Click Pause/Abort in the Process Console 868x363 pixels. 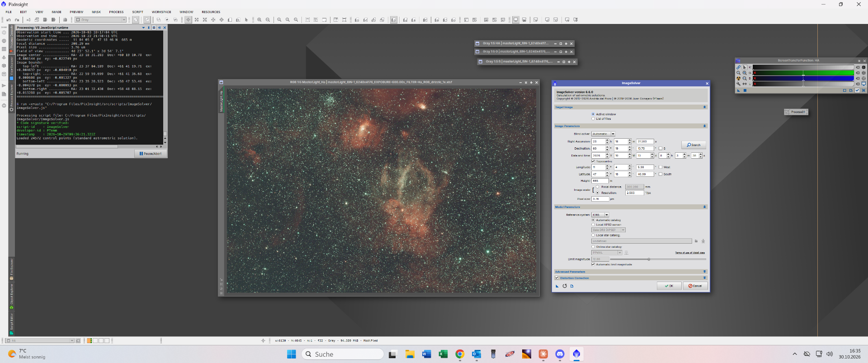(150, 154)
